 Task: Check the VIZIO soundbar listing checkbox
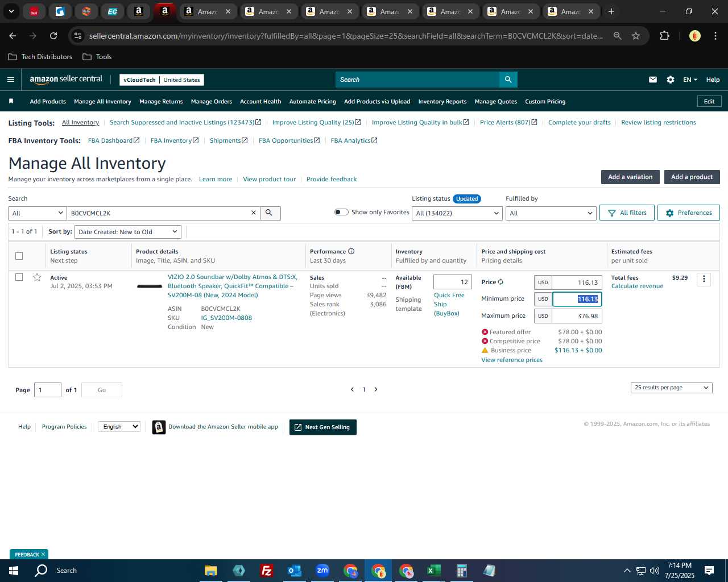pyautogui.click(x=19, y=277)
